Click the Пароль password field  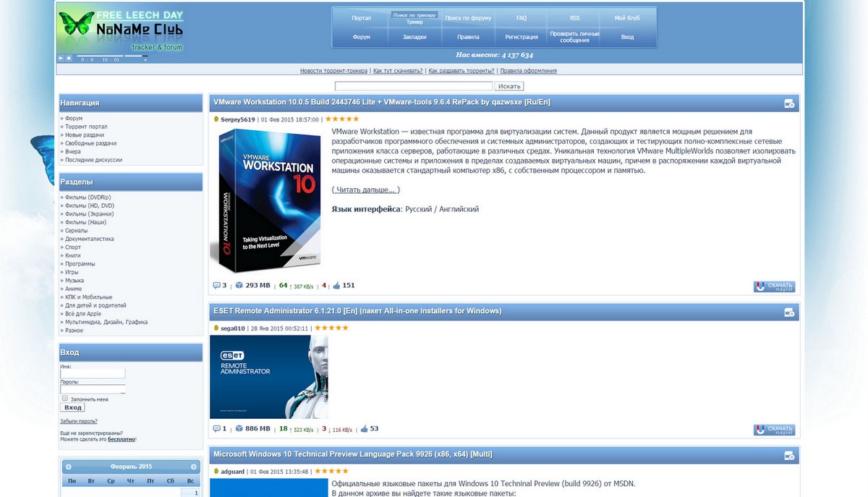tap(92, 388)
